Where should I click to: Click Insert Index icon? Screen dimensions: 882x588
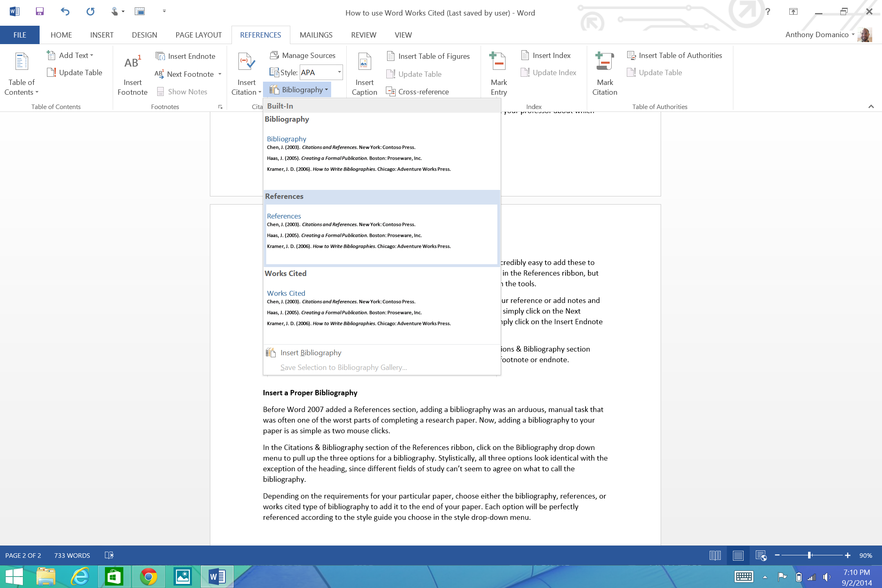[525, 55]
